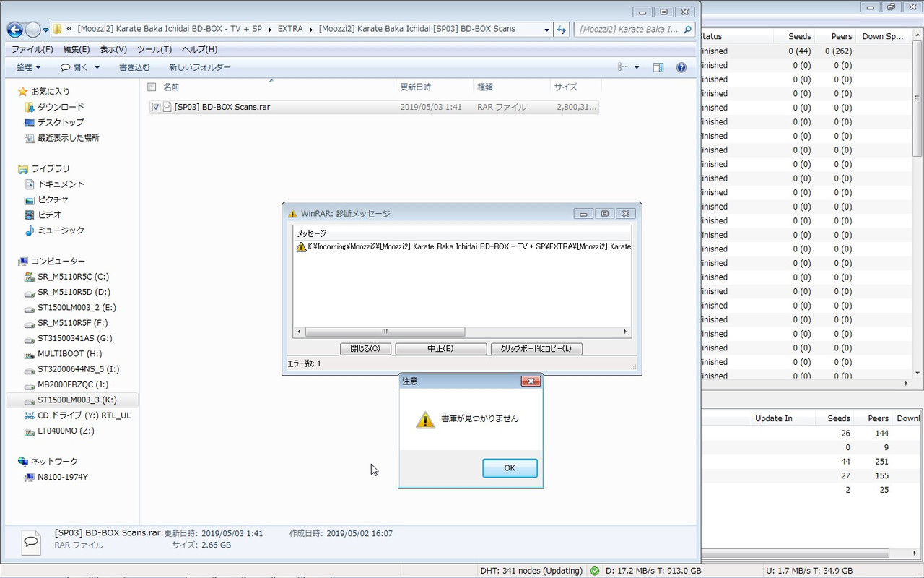Open the recent pages dropdown next to forward

click(x=46, y=30)
